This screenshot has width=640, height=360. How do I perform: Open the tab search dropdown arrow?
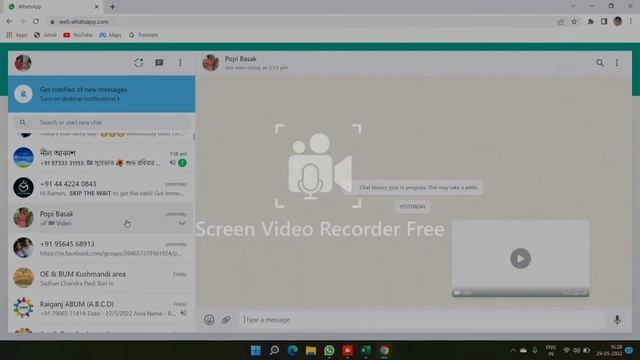pos(573,6)
